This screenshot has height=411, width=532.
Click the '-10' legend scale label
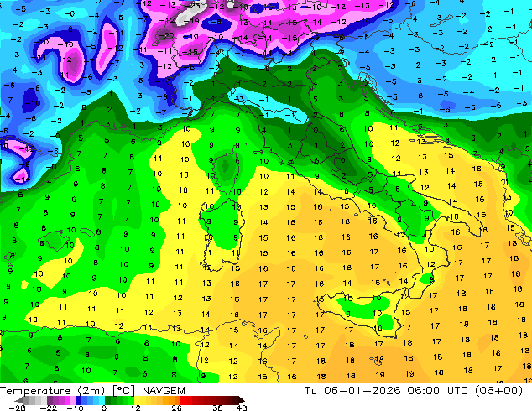coord(75,408)
